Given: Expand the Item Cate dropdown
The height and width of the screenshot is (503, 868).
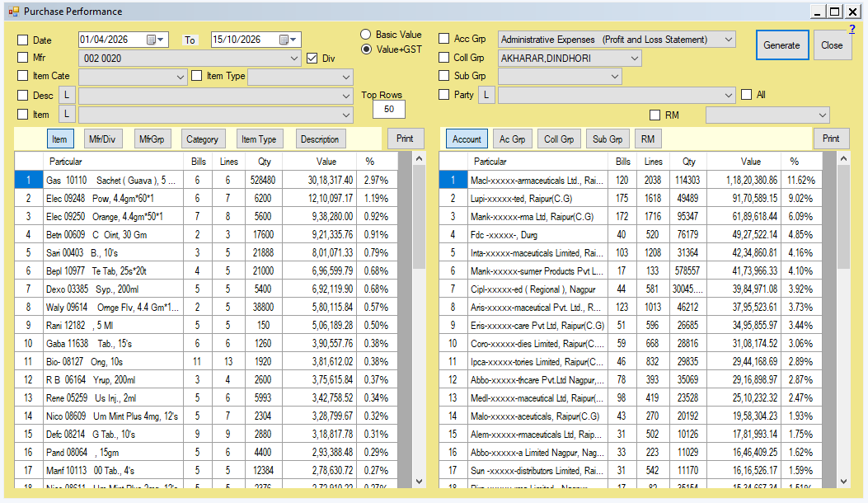Looking at the screenshot, I should (x=133, y=77).
